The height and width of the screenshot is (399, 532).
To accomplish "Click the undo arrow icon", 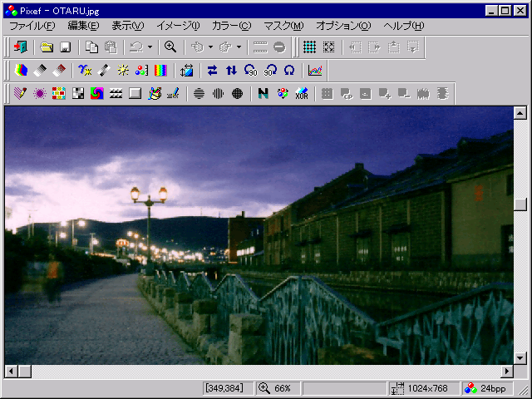I will point(136,47).
